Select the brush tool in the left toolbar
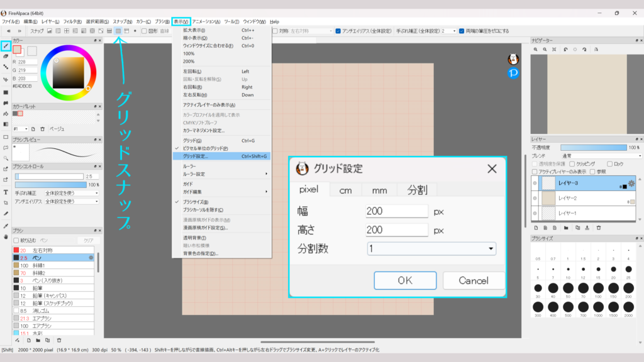This screenshot has height=362, width=644. (x=6, y=46)
